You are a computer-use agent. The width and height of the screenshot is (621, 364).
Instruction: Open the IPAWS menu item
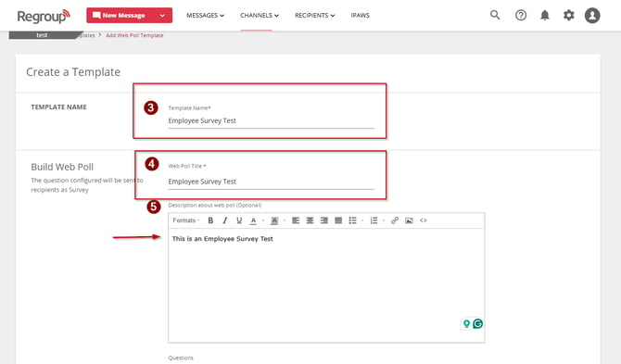[360, 16]
